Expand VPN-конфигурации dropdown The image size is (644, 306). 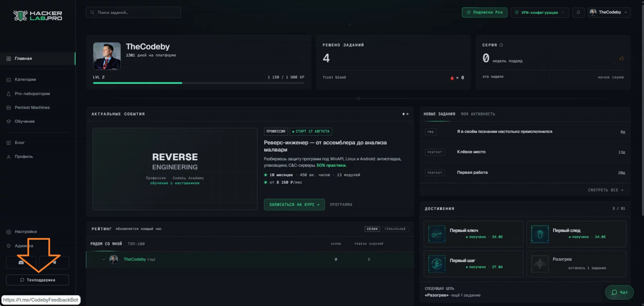coord(540,12)
